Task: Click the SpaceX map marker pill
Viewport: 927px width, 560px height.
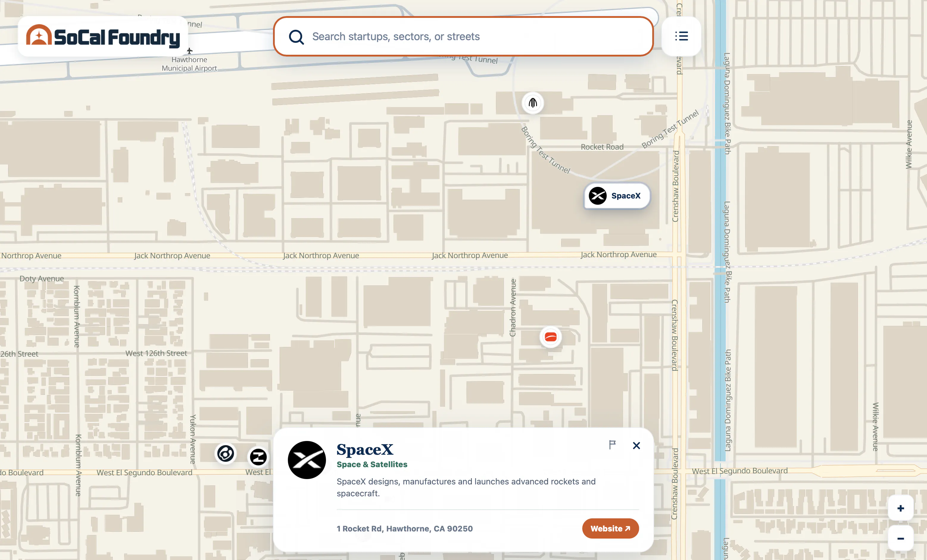Action: click(617, 195)
